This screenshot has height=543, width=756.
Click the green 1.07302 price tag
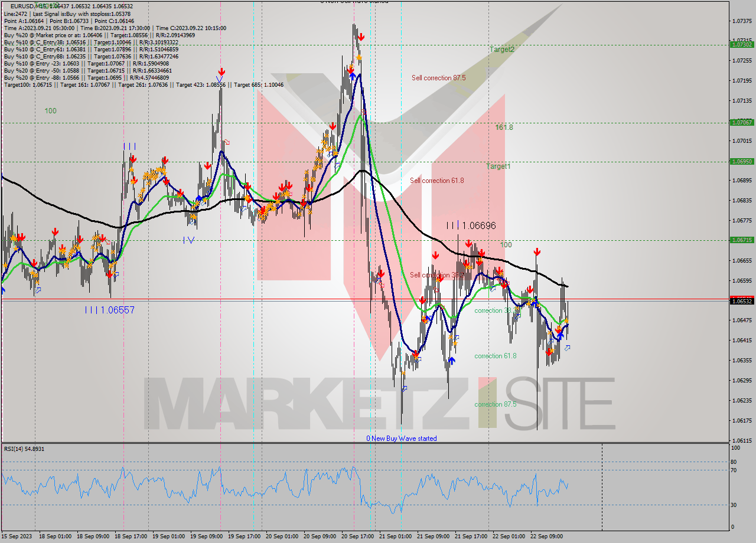(x=742, y=44)
